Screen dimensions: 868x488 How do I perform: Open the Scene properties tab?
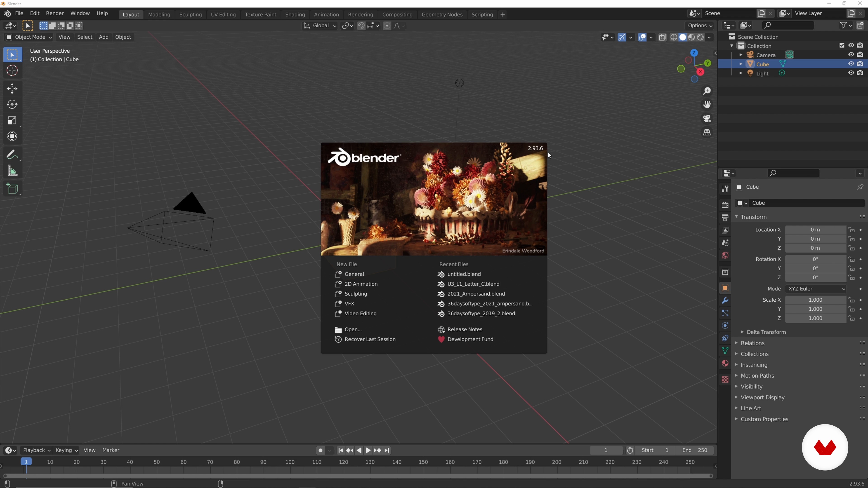click(725, 243)
